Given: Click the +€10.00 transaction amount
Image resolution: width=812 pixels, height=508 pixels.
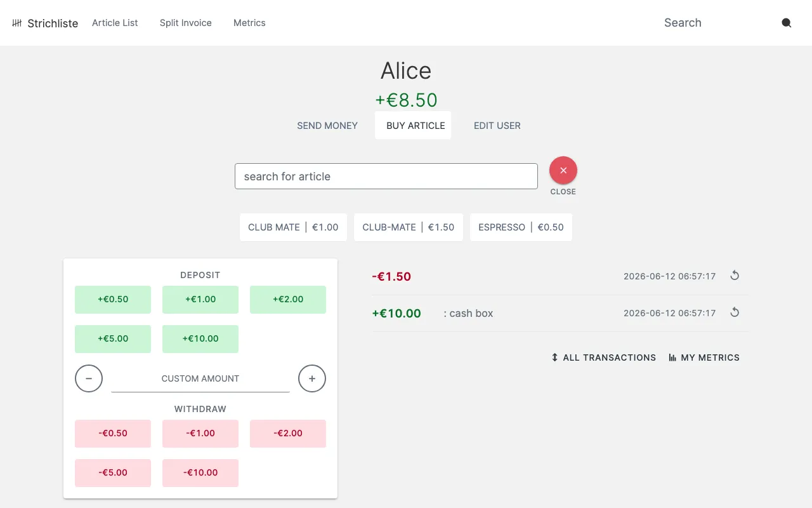Looking at the screenshot, I should coord(396,313).
